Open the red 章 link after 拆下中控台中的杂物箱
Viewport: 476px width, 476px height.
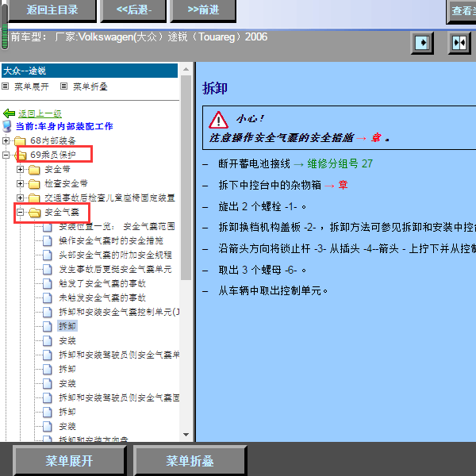click(343, 185)
